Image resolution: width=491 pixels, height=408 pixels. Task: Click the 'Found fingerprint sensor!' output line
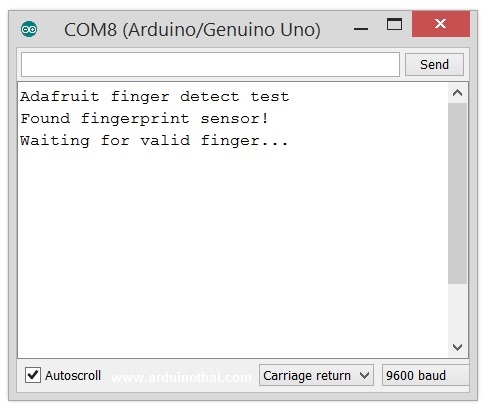(144, 119)
